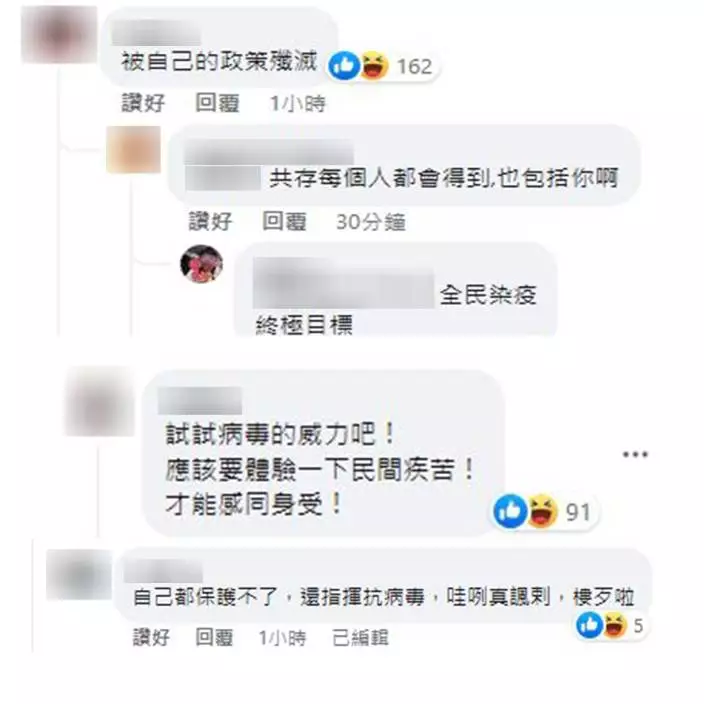Click 讚好 under the 被自己的政策殲滅 comment
The width and height of the screenshot is (704, 704).
[143, 103]
